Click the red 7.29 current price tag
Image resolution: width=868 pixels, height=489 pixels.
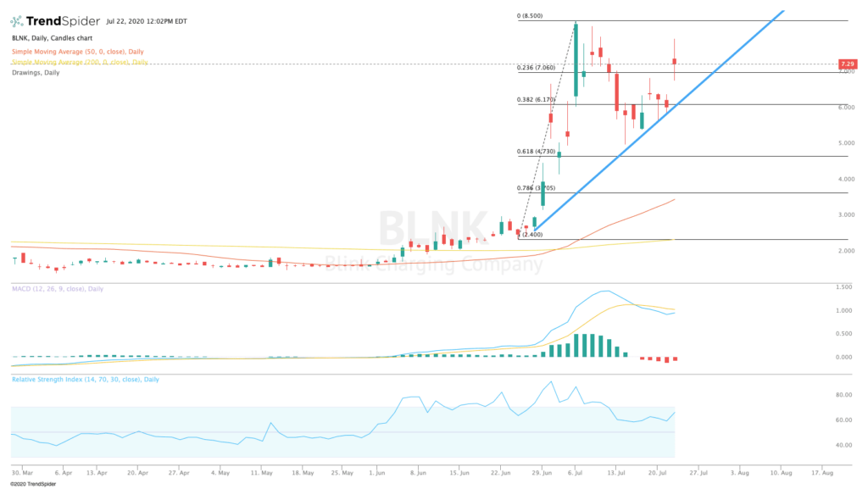coord(848,64)
